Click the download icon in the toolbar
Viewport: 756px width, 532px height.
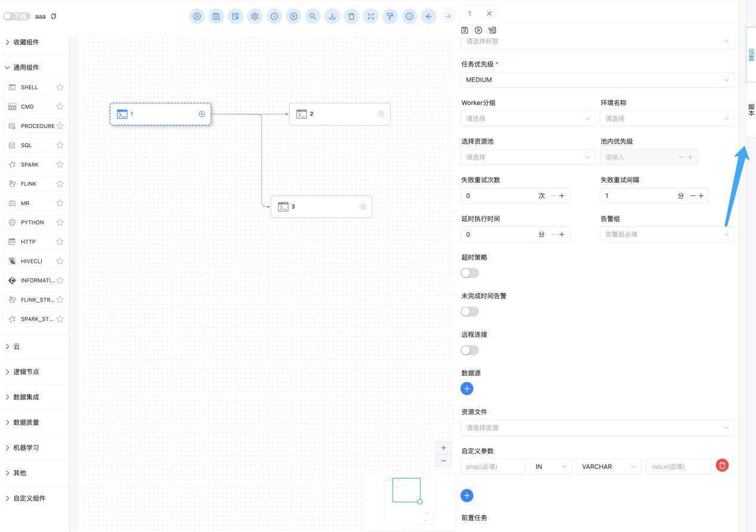tap(332, 17)
